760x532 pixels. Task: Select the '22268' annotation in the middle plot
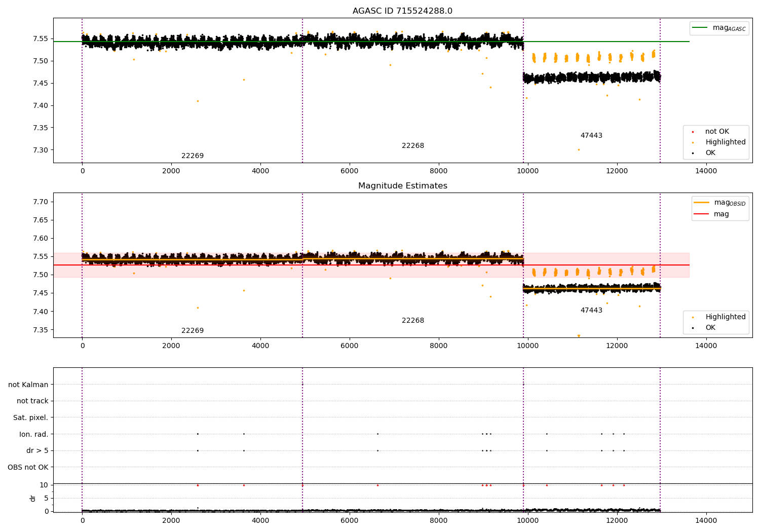[413, 320]
